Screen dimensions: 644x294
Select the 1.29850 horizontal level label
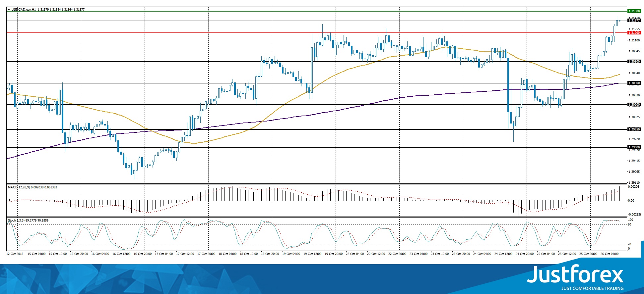point(634,129)
